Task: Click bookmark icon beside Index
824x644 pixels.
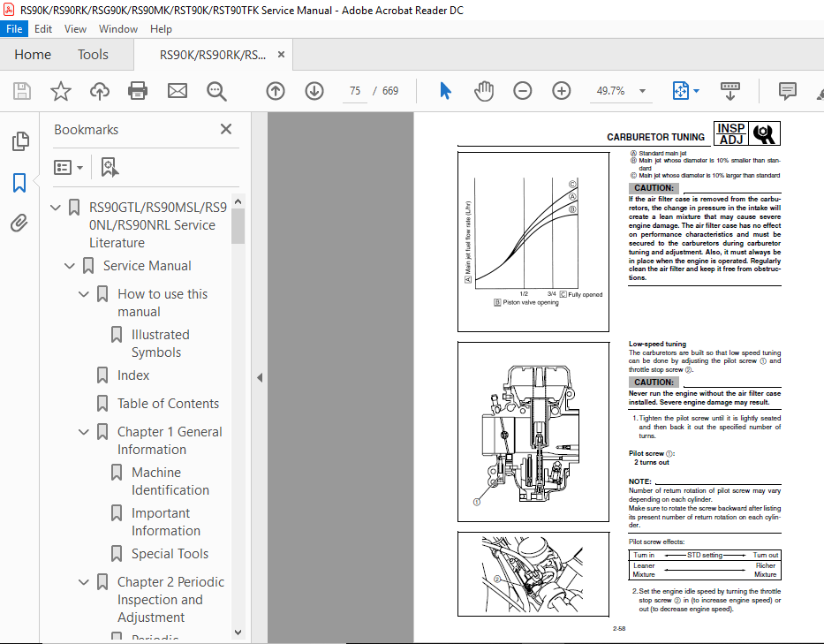Action: coord(102,375)
